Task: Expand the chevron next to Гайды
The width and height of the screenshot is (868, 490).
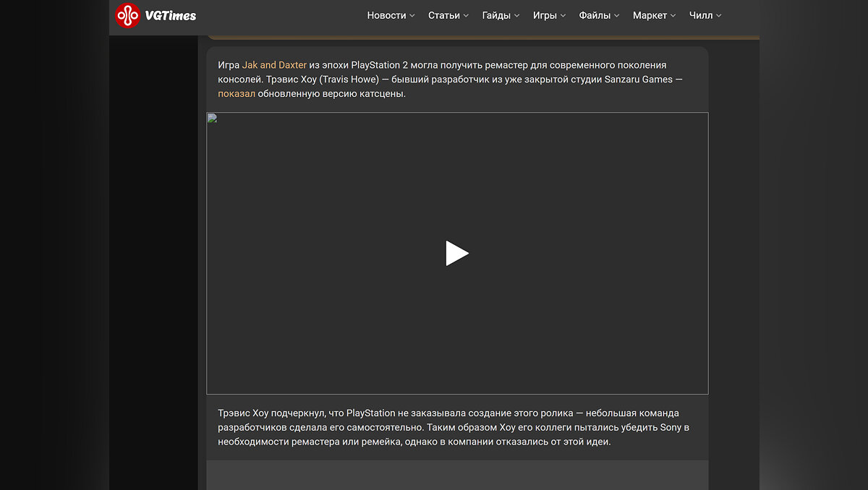Action: tap(516, 16)
